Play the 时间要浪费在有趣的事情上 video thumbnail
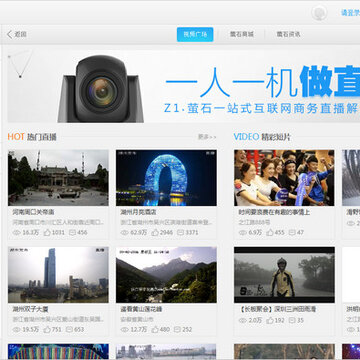 point(284,178)
